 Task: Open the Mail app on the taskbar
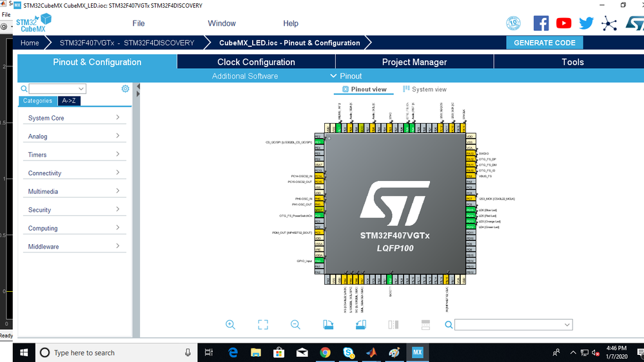click(302, 352)
